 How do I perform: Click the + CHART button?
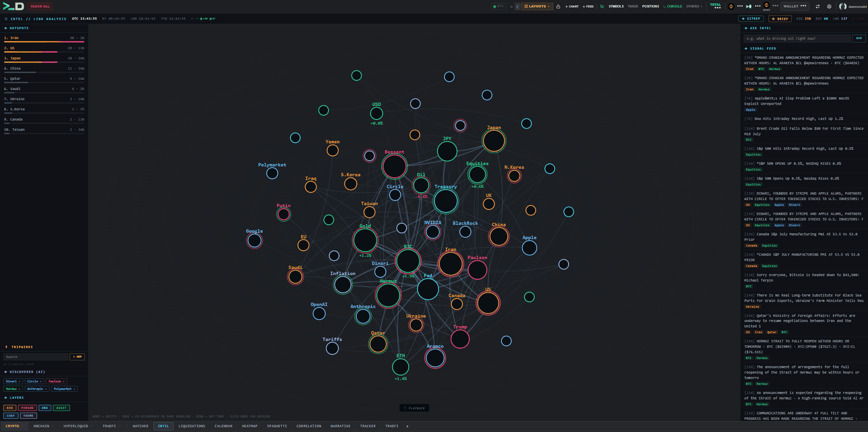(x=572, y=6)
